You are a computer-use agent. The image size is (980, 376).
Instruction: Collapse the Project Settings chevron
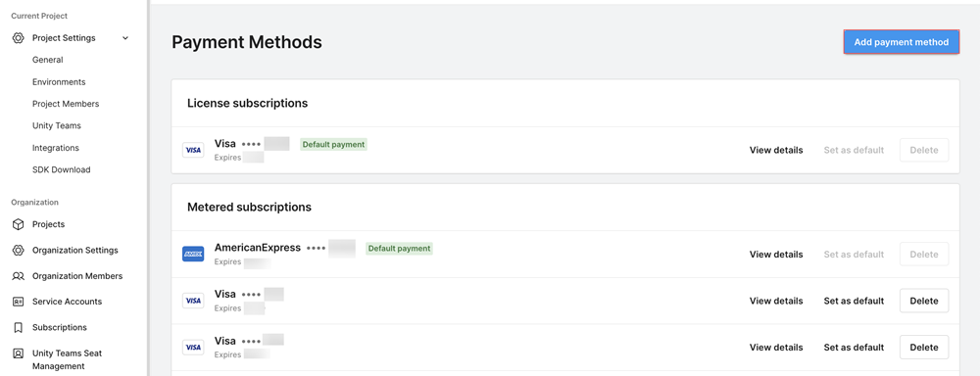pyautogui.click(x=125, y=38)
